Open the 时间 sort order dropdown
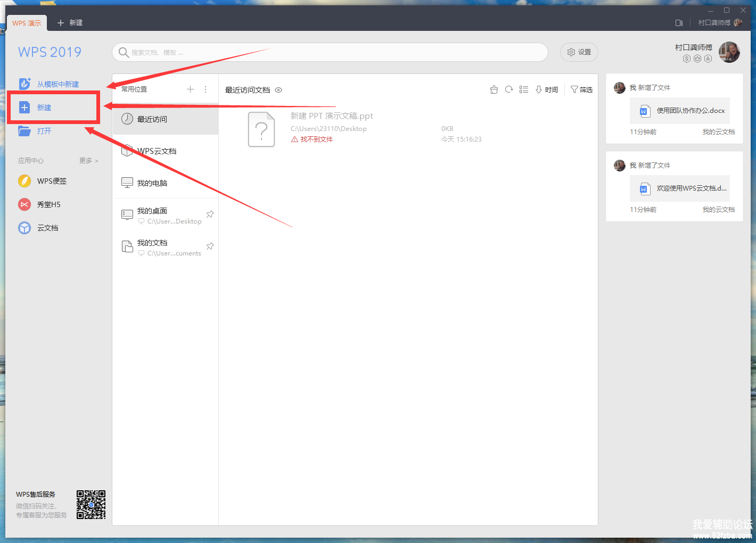756x543 pixels. (547, 89)
